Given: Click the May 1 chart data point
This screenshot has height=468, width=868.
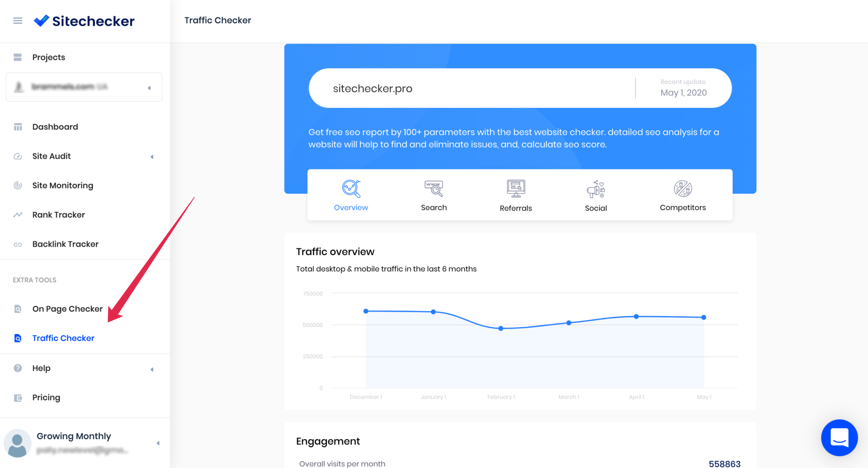Looking at the screenshot, I should click(x=704, y=317).
